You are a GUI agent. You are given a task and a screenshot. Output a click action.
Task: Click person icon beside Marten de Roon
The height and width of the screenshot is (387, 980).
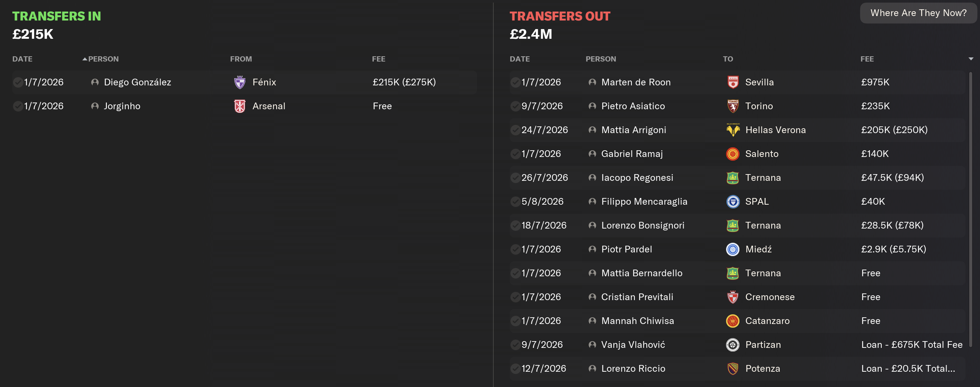pyautogui.click(x=592, y=82)
